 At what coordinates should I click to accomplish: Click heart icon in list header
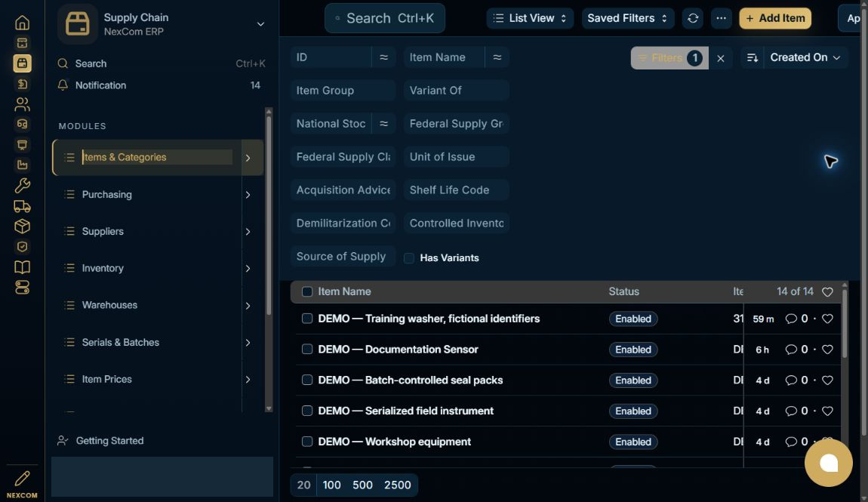pyautogui.click(x=827, y=291)
